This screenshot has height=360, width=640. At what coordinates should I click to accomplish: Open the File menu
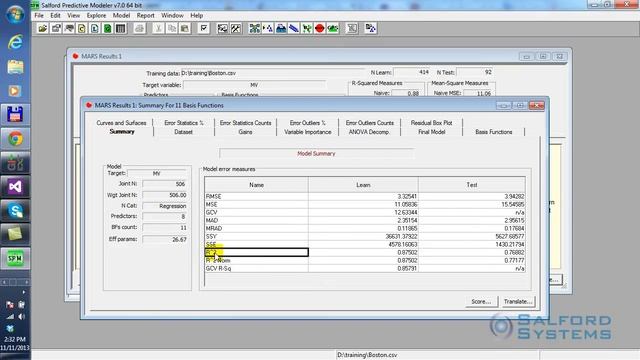pyautogui.click(x=39, y=16)
